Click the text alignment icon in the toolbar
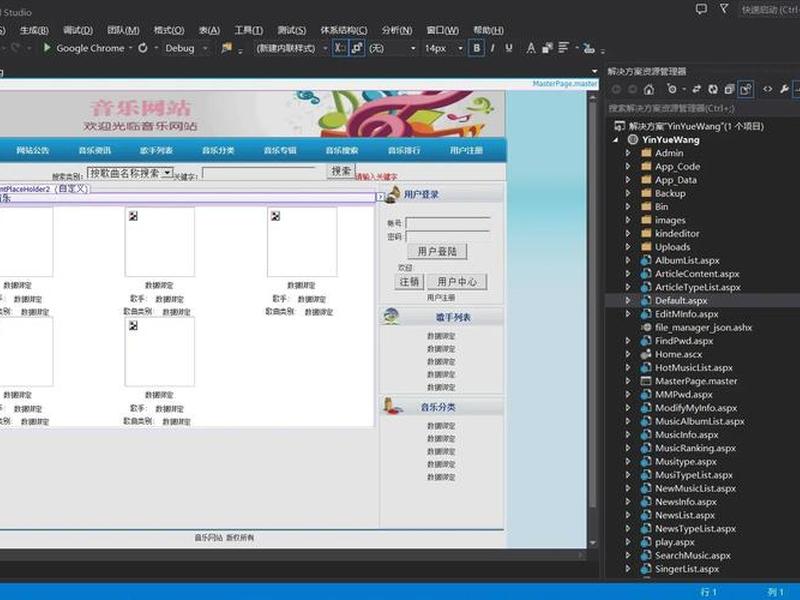Viewport: 800px width, 600px height. 563,48
